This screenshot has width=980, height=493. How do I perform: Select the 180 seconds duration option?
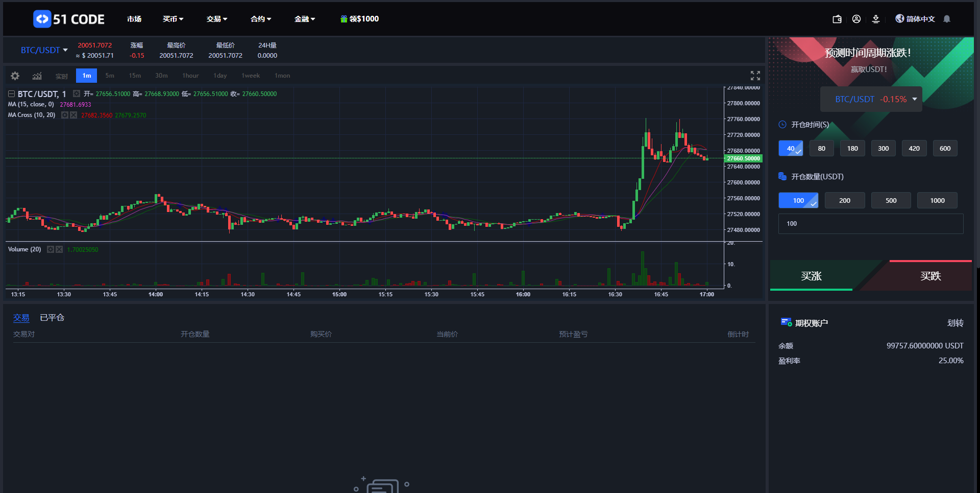click(x=852, y=149)
